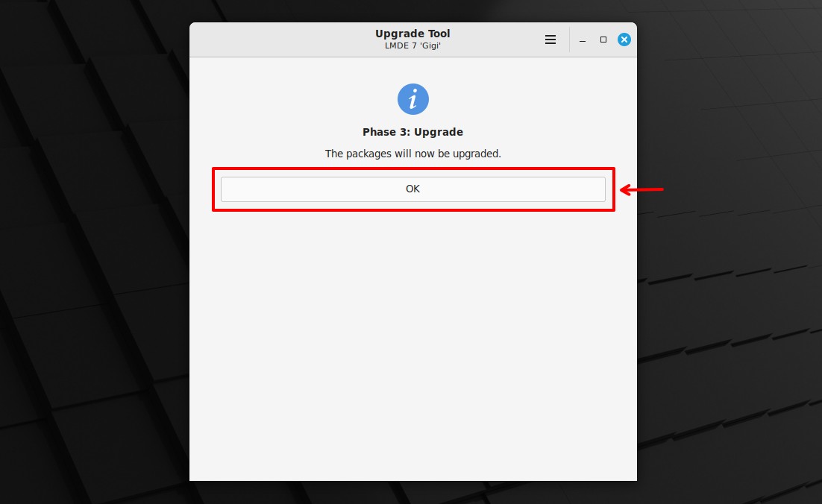Screen dimensions: 822x504
Task: Maximize the Upgrade Tool window
Action: coord(603,40)
